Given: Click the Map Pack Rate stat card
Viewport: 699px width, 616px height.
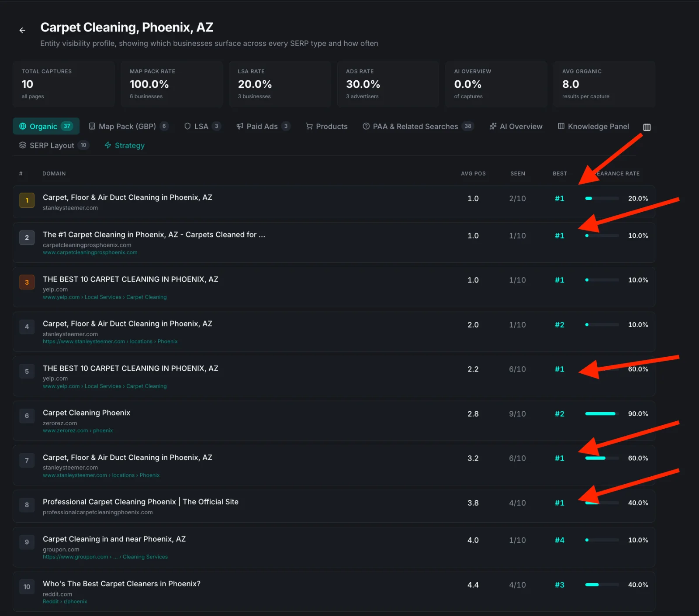Looking at the screenshot, I should [x=172, y=84].
